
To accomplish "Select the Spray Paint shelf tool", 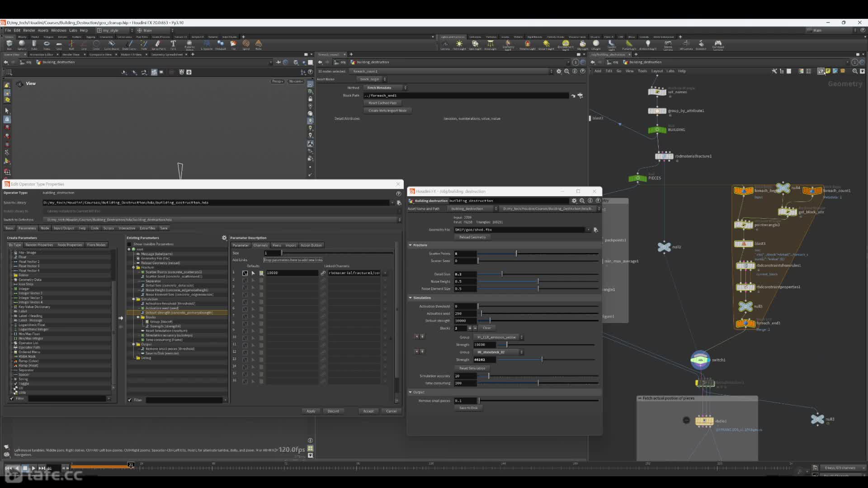I will (x=158, y=45).
